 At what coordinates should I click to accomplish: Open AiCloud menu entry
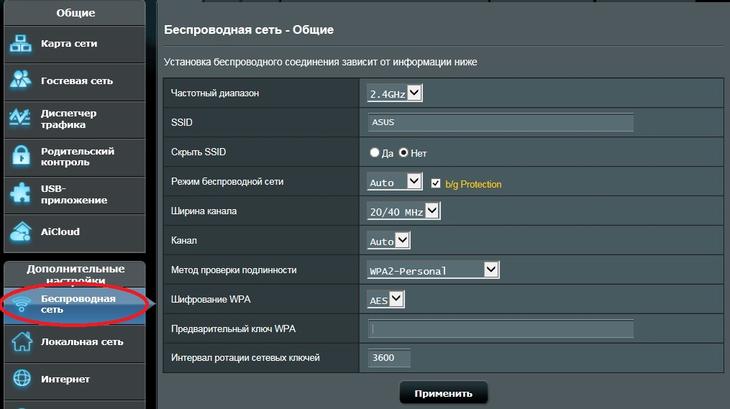click(x=74, y=233)
